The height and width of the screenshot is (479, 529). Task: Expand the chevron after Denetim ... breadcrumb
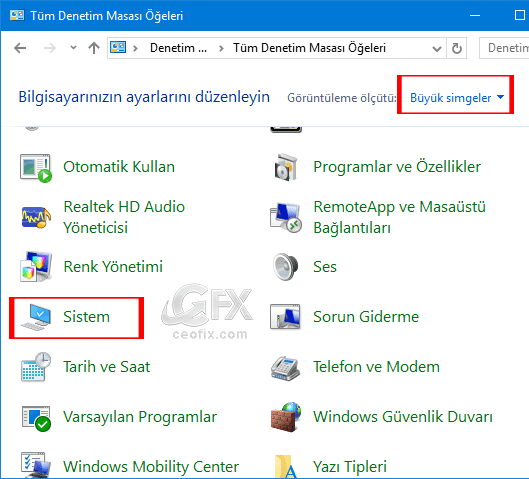pyautogui.click(x=221, y=48)
